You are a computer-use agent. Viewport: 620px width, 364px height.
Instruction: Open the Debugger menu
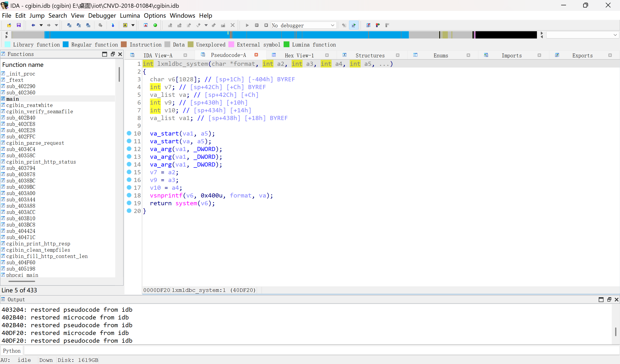pyautogui.click(x=102, y=15)
